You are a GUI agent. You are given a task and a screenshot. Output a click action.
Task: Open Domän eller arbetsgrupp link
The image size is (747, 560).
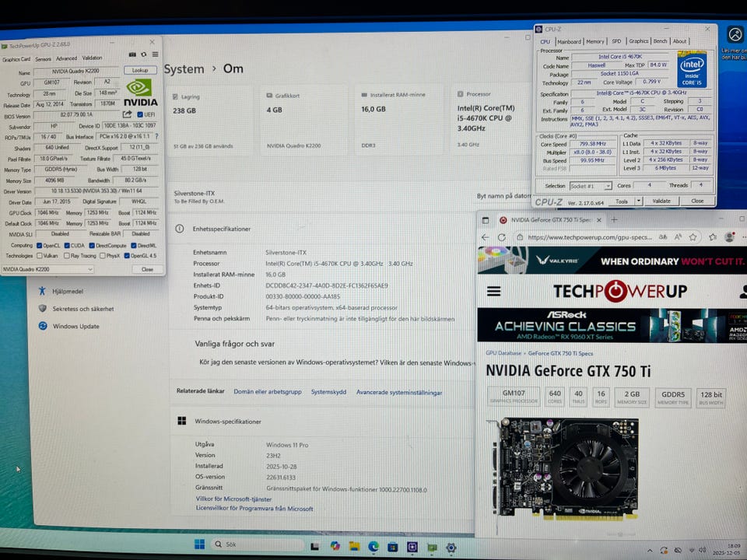[x=268, y=391]
